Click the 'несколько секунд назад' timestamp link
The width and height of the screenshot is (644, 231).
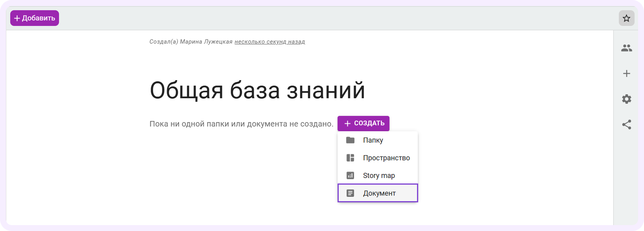click(270, 42)
